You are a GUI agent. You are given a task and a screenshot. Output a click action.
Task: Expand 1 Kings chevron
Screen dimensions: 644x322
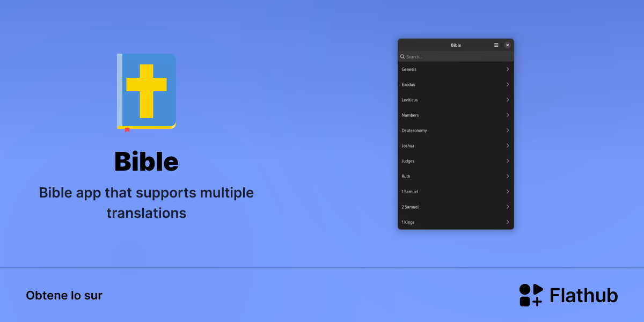[508, 222]
